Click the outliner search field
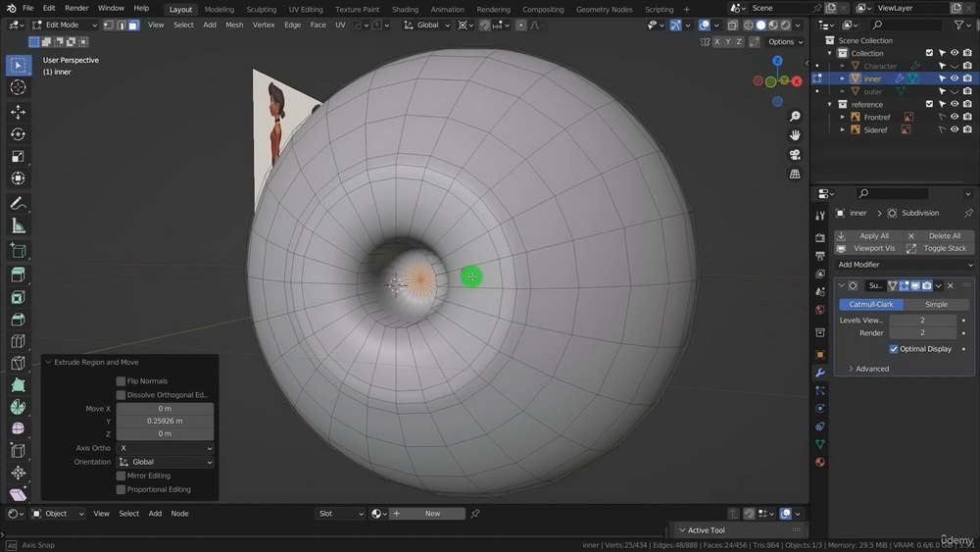This screenshot has height=552, width=980. (905, 25)
